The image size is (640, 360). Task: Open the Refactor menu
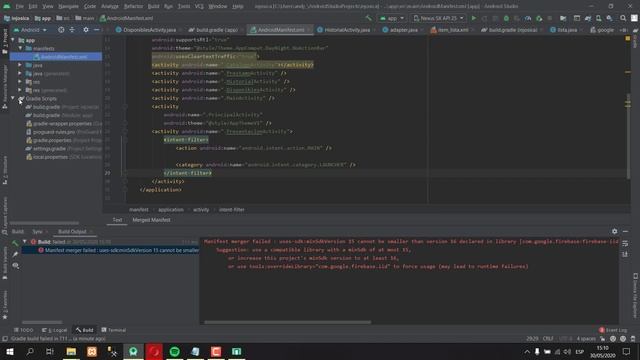point(133,7)
